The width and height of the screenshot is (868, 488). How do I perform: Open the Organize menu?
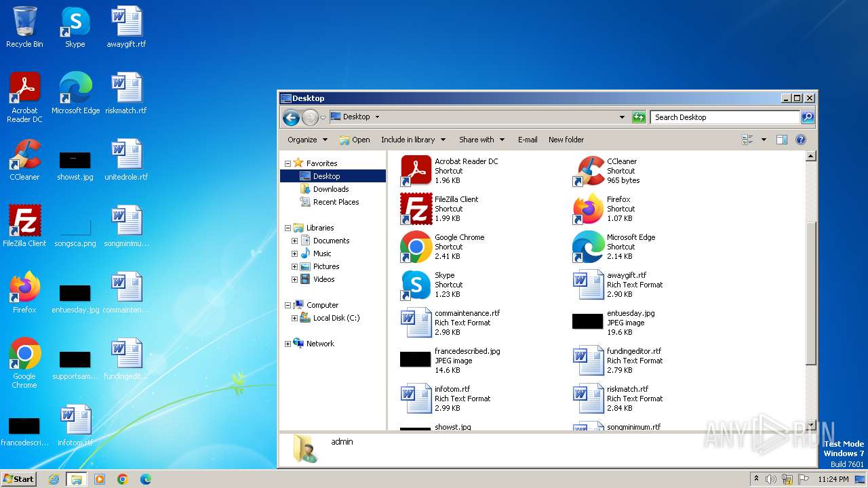307,140
